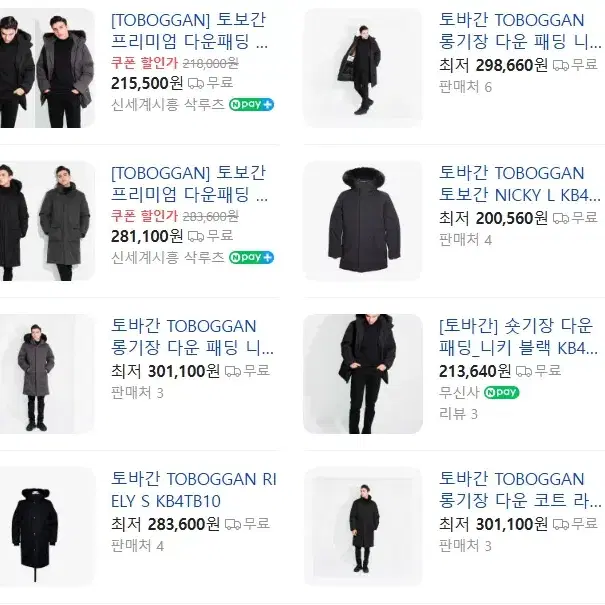Open thumbnail of black parka with fur hood, no model
The width and height of the screenshot is (605, 605).
click(363, 221)
